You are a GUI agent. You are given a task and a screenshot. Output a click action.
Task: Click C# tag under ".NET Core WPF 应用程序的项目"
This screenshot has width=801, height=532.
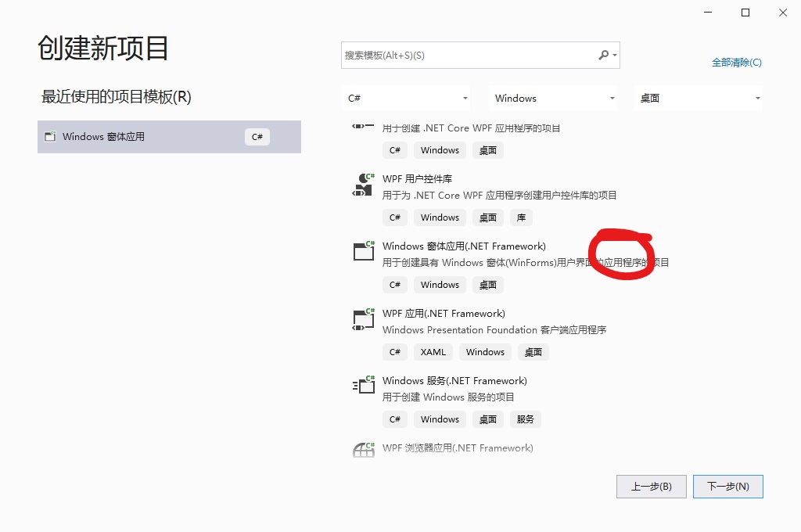(x=395, y=150)
